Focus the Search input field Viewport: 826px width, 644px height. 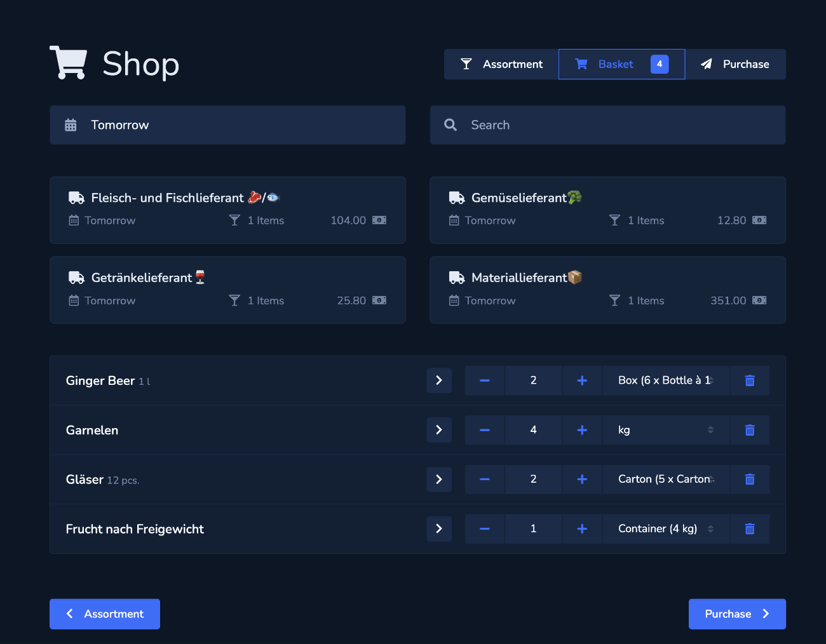(607, 125)
